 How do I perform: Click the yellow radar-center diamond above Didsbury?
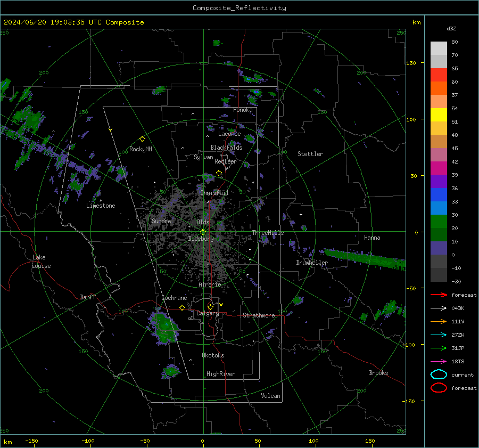pyautogui.click(x=203, y=232)
